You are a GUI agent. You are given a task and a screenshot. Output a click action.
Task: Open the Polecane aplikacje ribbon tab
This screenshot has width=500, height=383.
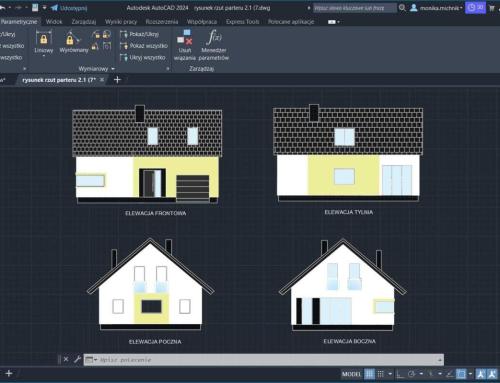291,22
